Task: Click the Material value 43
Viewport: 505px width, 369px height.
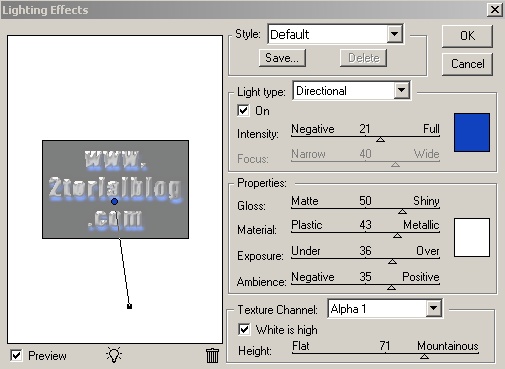Action: pos(365,225)
